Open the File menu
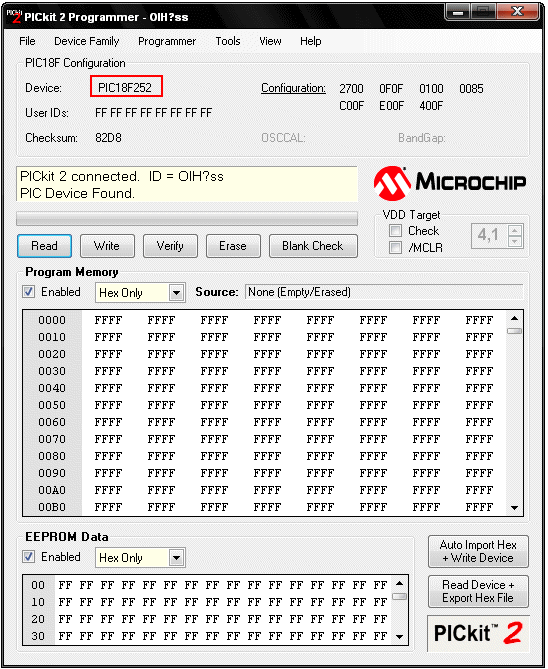 [27, 41]
